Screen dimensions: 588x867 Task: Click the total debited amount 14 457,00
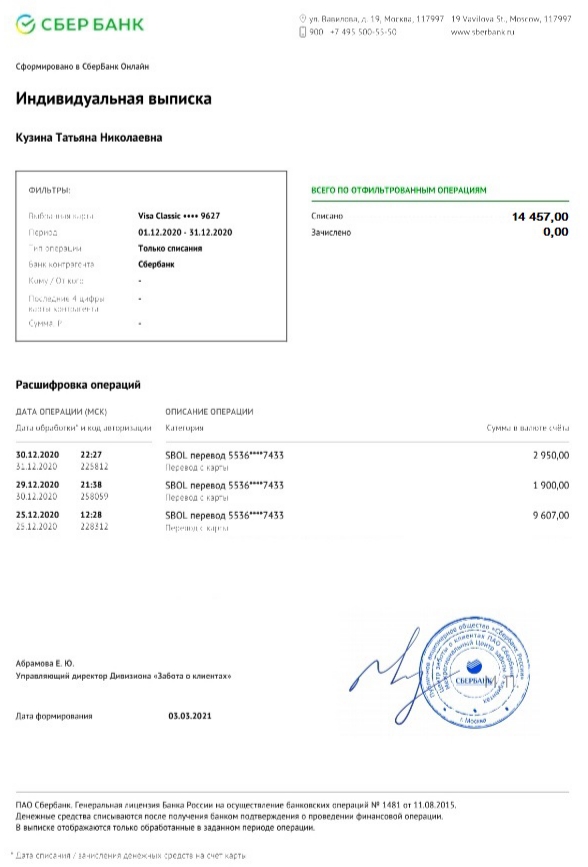pyautogui.click(x=540, y=217)
